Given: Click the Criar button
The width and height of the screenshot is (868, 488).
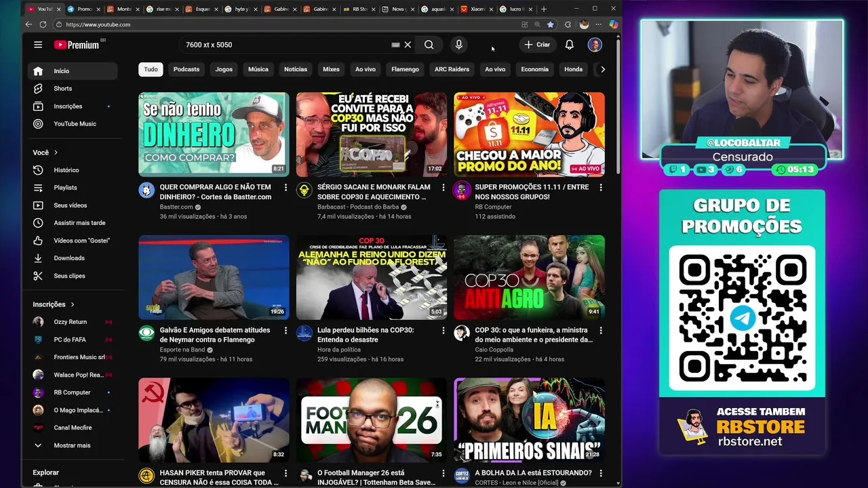Looking at the screenshot, I should tap(537, 45).
